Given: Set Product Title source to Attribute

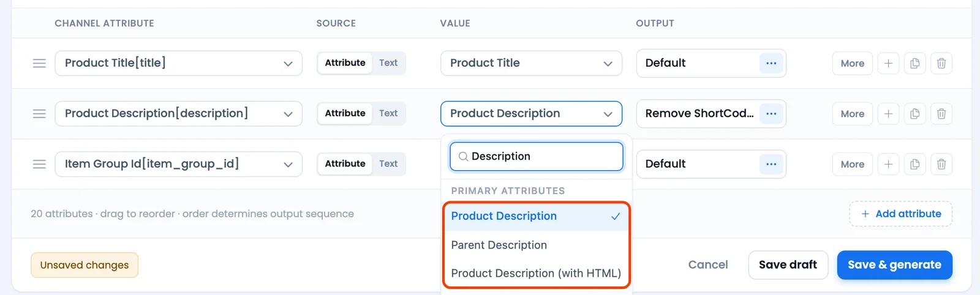Looking at the screenshot, I should [x=345, y=63].
